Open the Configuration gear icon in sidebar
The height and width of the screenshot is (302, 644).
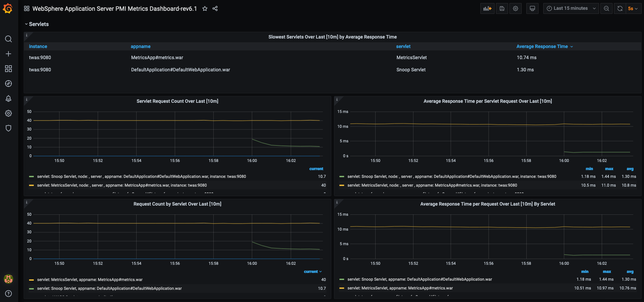point(8,113)
